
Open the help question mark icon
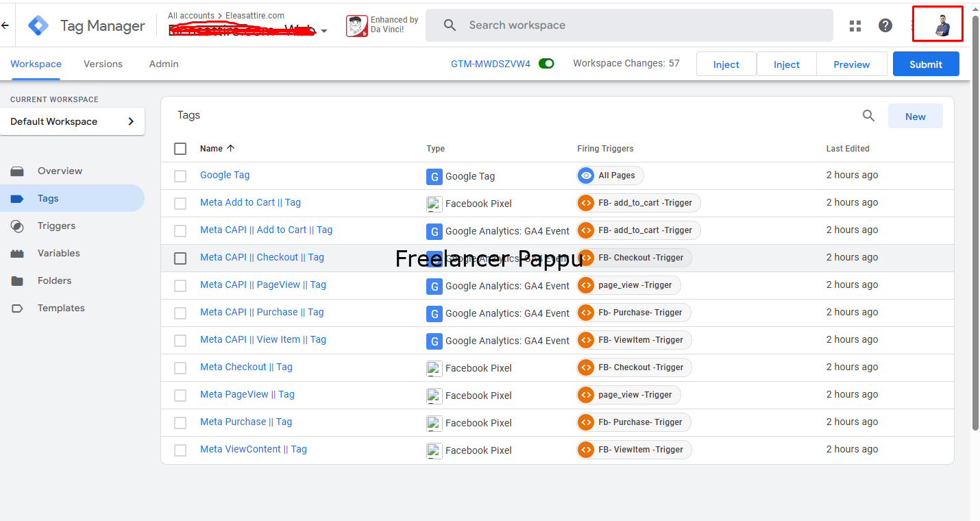pos(885,26)
